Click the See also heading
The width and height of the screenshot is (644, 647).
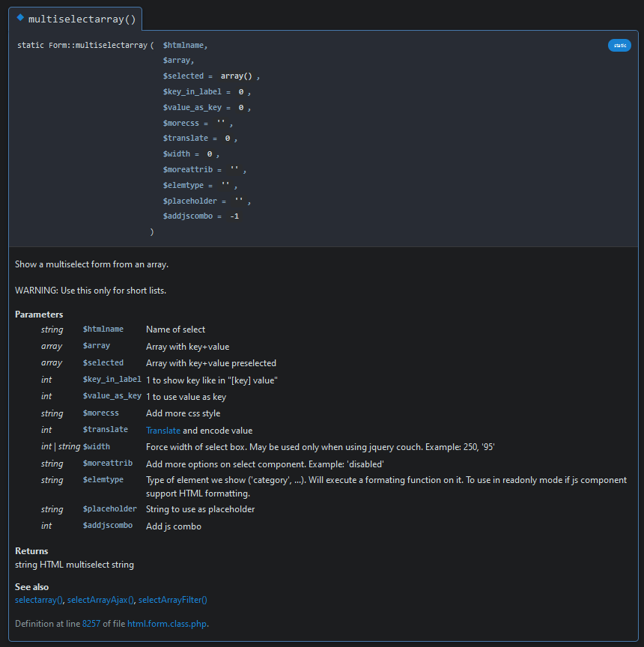pos(31,587)
